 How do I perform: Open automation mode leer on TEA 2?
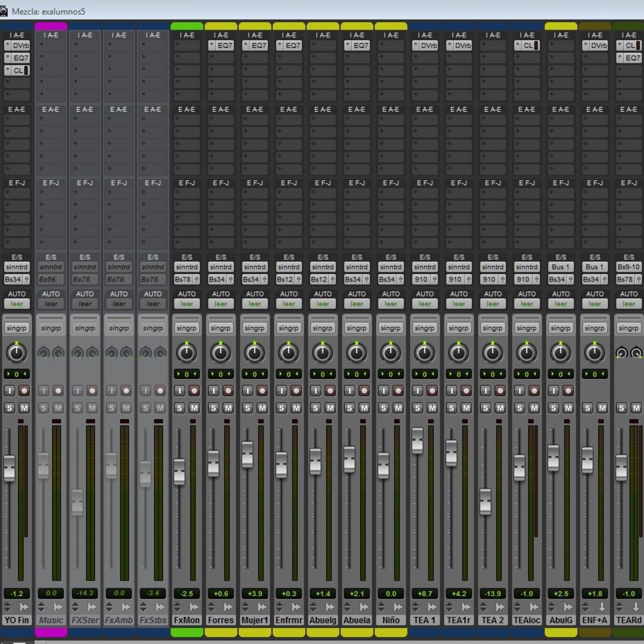click(493, 304)
